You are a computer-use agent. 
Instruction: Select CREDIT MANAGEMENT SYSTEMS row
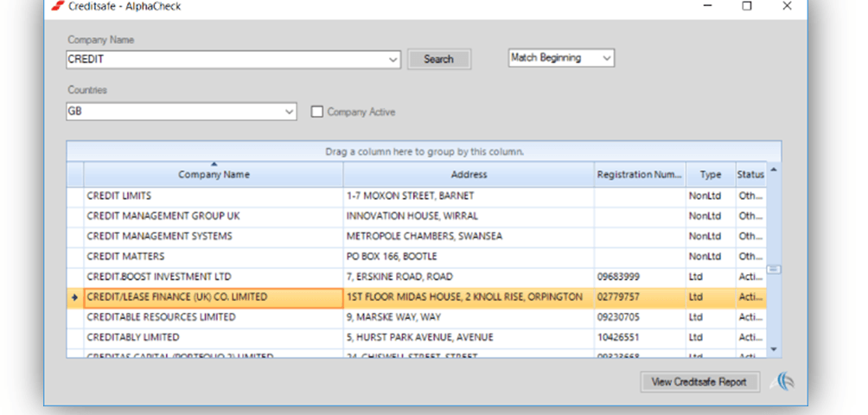click(417, 236)
